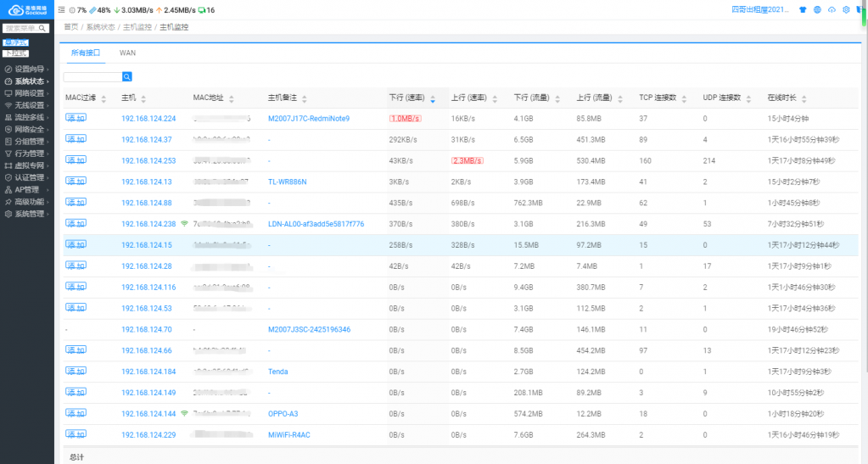The width and height of the screenshot is (868, 464).
Task: Click the online devices monitor icon showing 16
Action: click(206, 10)
